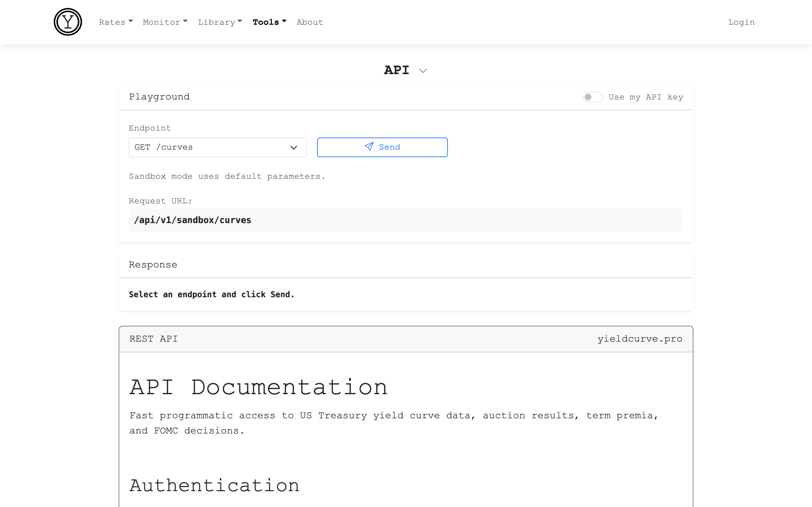Open the Monitor dropdown menu
812x507 pixels.
click(x=165, y=22)
